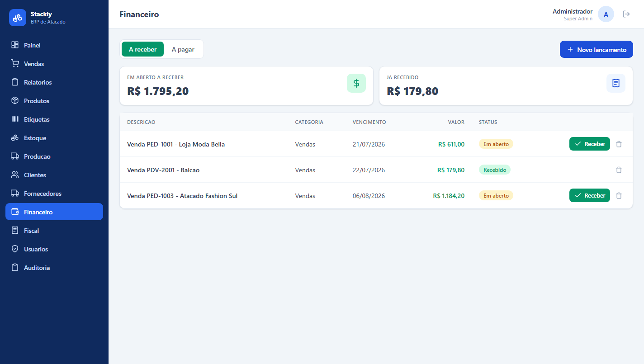Click the Em aberto badge for PED-1003

click(496, 196)
